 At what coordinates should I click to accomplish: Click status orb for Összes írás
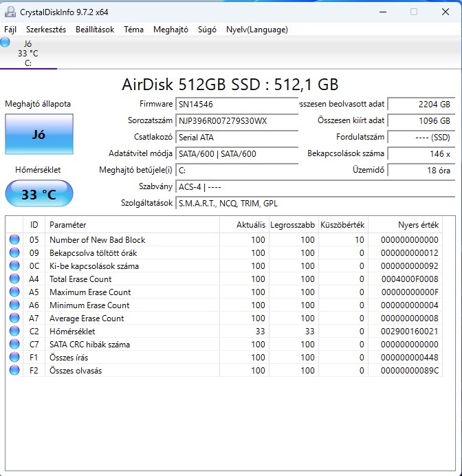[14, 357]
